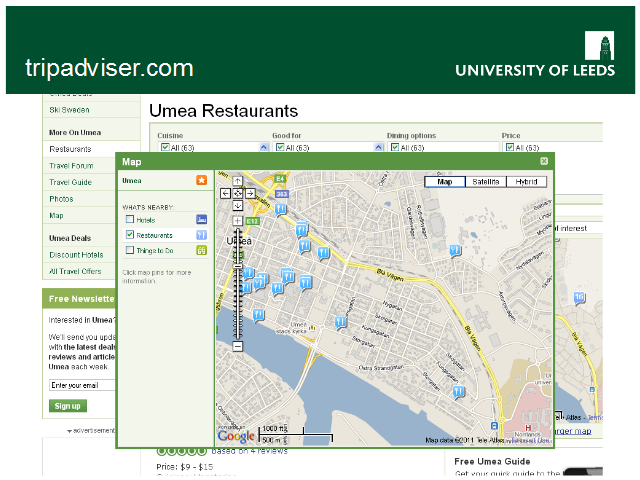Screen dimensions: 640x480
Task: Open the Discount Hotels link
Action: pyautogui.click(x=76, y=255)
